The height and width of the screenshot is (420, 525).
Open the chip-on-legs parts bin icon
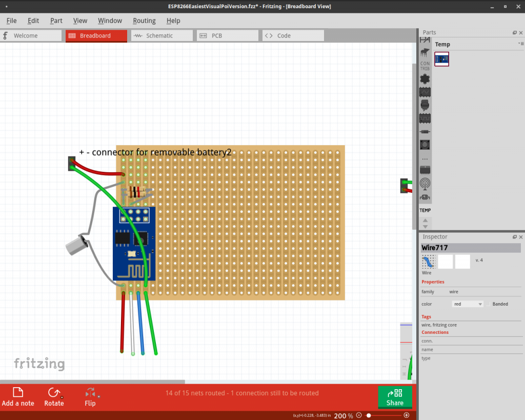click(x=425, y=53)
